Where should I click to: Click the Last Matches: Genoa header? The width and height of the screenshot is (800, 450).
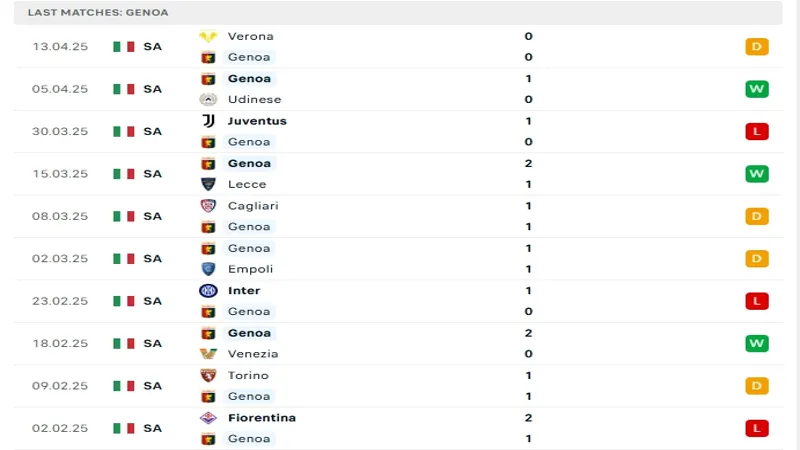coord(98,12)
